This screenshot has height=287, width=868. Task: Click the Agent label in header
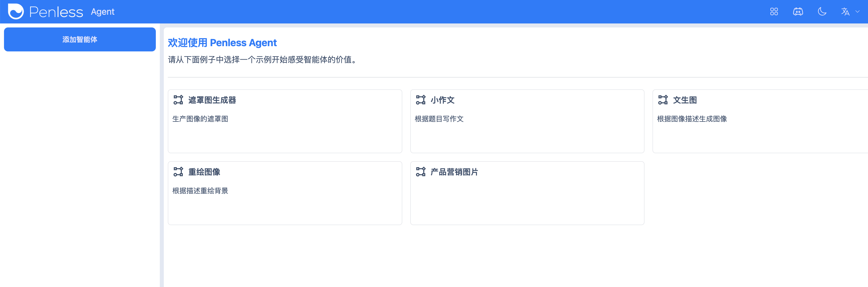(x=102, y=12)
